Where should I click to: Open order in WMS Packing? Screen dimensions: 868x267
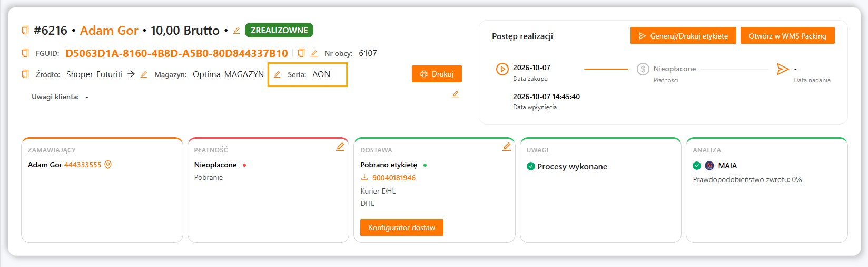pyautogui.click(x=787, y=36)
